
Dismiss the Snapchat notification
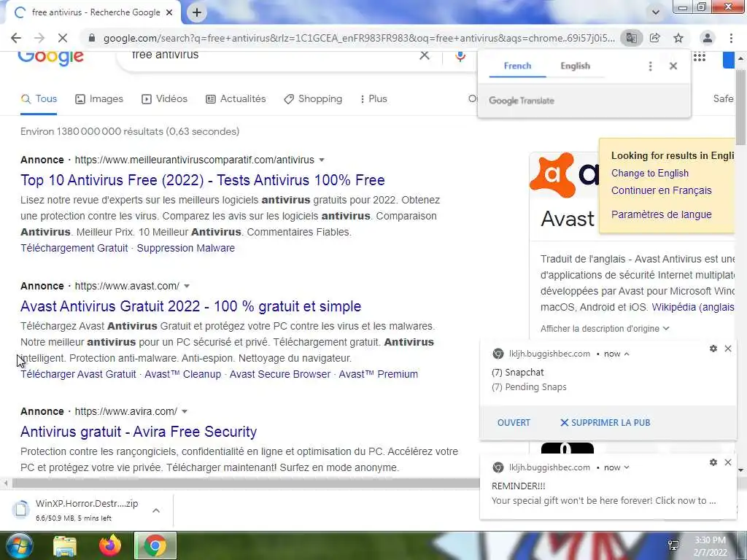coord(728,349)
